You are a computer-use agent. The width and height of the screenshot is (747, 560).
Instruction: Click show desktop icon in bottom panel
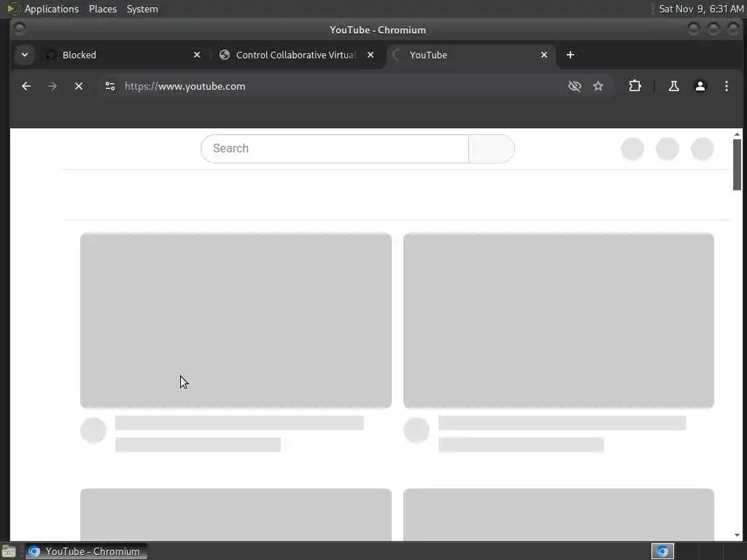(9, 552)
